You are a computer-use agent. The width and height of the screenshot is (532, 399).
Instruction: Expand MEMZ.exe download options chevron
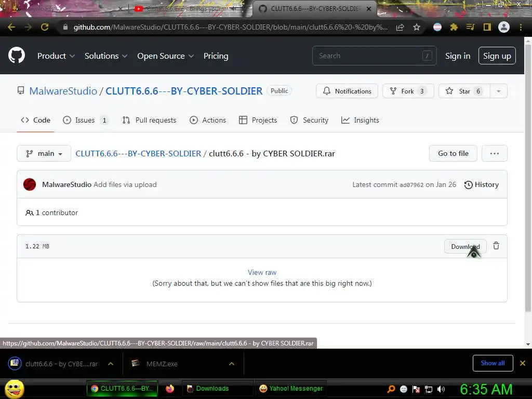(232, 364)
